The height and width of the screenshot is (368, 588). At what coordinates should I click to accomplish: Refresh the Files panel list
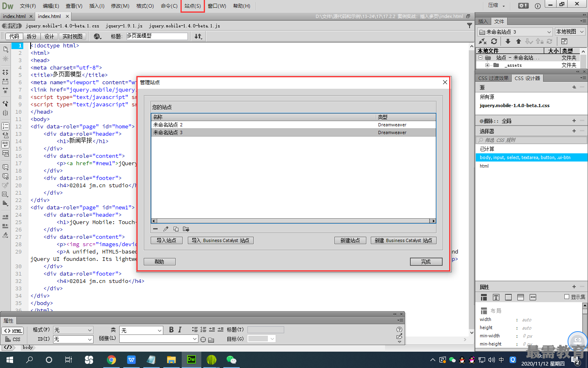[494, 41]
